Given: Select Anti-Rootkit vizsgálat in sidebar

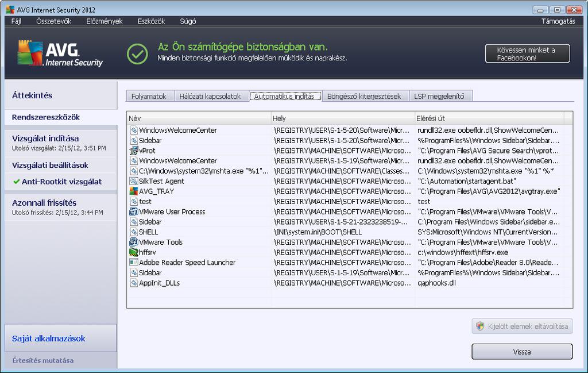Looking at the screenshot, I should [x=61, y=182].
